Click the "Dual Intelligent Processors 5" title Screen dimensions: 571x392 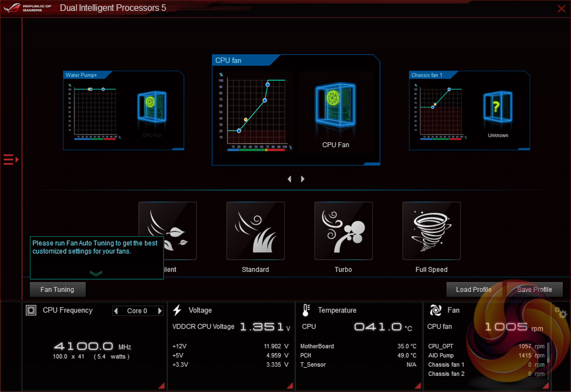tap(113, 8)
